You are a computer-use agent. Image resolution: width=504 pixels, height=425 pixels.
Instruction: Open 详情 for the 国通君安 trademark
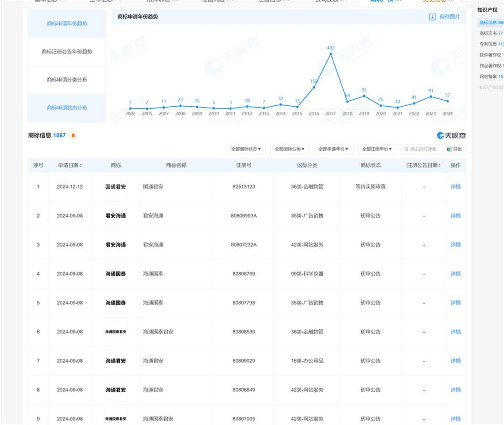point(455,187)
